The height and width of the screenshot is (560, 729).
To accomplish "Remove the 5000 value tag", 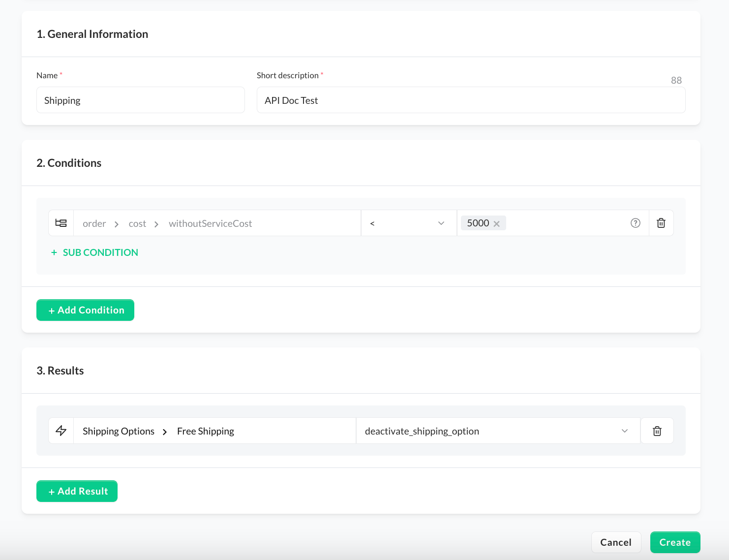I will coord(496,224).
